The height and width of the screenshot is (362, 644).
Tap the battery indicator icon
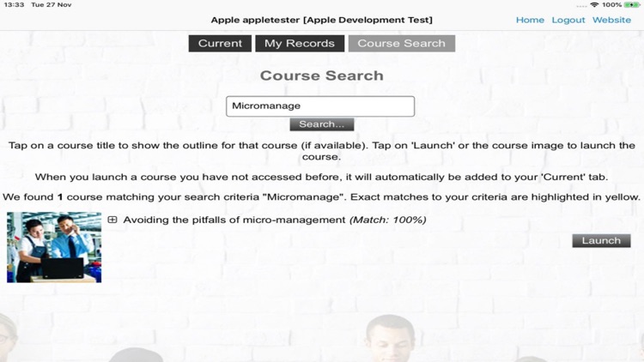tap(632, 5)
